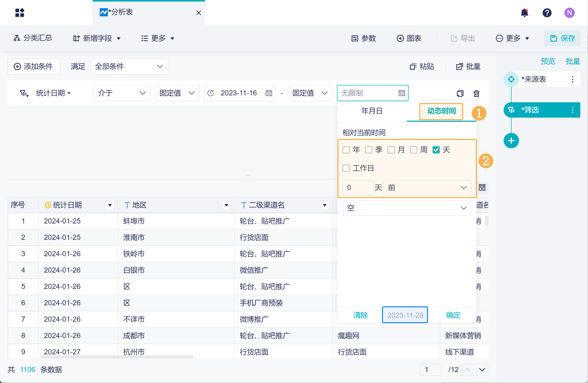This screenshot has height=383, width=588.
Task: Copy the filter condition with the duplicate icon
Action: click(x=460, y=93)
